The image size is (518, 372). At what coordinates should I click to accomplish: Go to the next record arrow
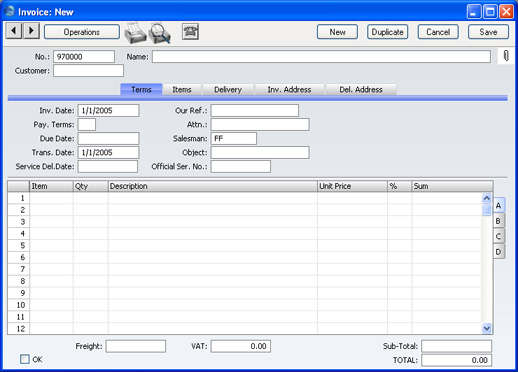[x=31, y=31]
